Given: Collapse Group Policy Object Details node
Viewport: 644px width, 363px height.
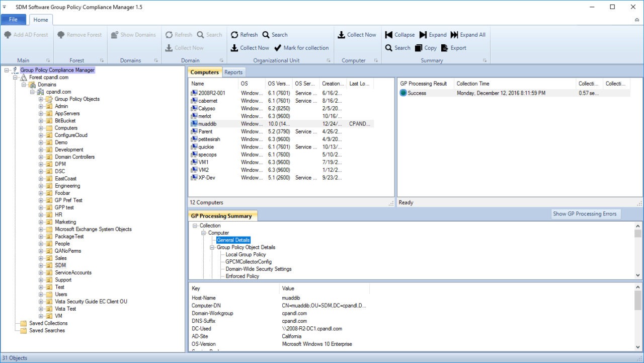Looking at the screenshot, I should coord(212,248).
